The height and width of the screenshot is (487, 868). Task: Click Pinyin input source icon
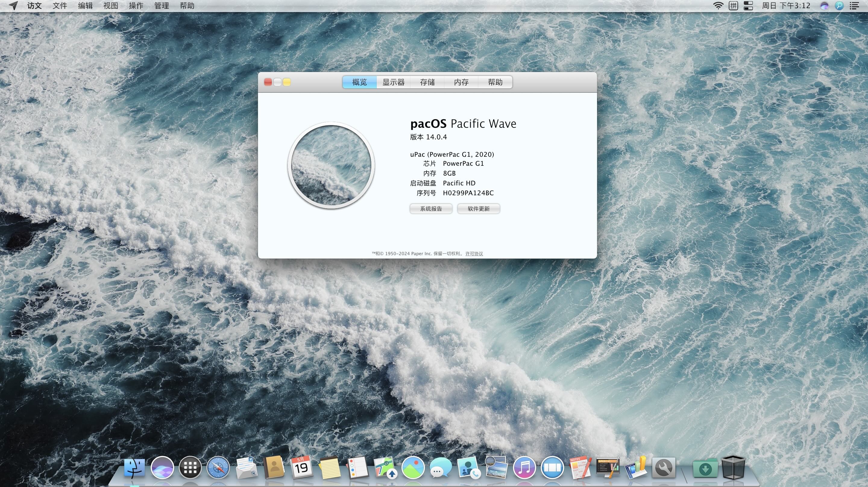point(733,6)
